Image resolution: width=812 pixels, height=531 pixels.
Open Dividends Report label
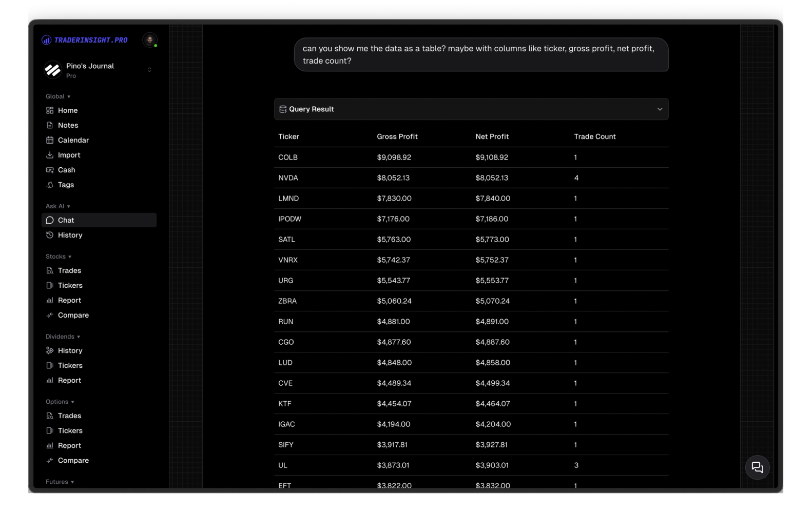click(70, 380)
